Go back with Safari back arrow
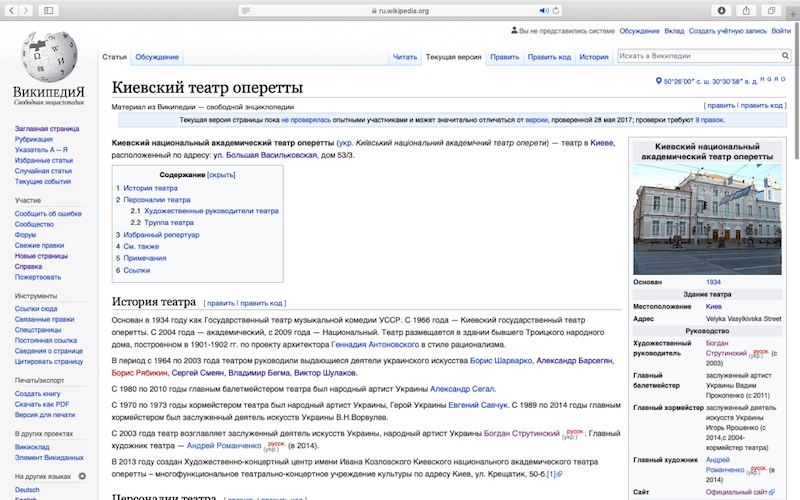Screen dimensions: 800x500 click(12, 10)
